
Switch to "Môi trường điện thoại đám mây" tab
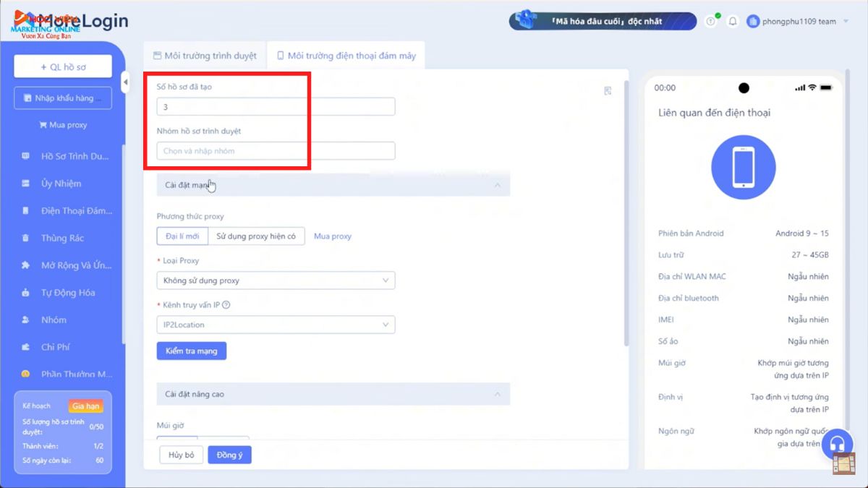346,56
